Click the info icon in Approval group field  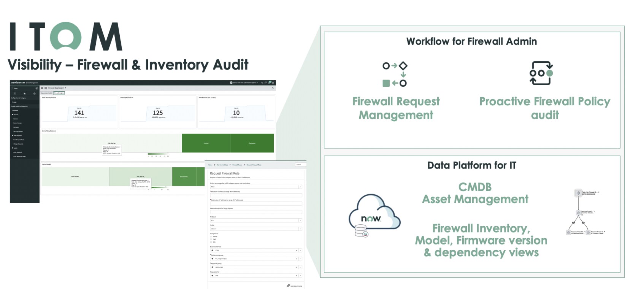point(212,267)
